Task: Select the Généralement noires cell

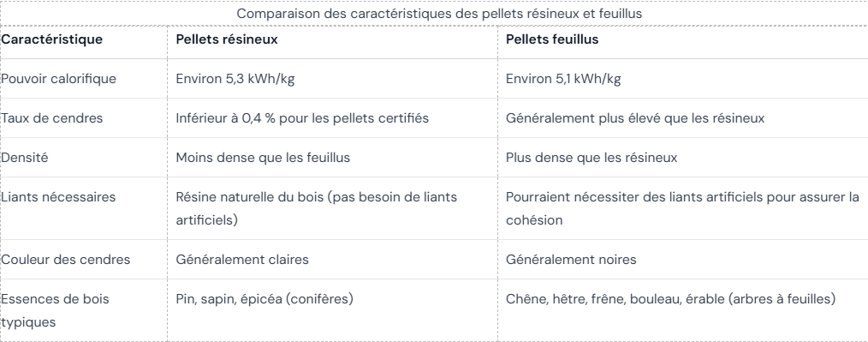Action: [682, 260]
